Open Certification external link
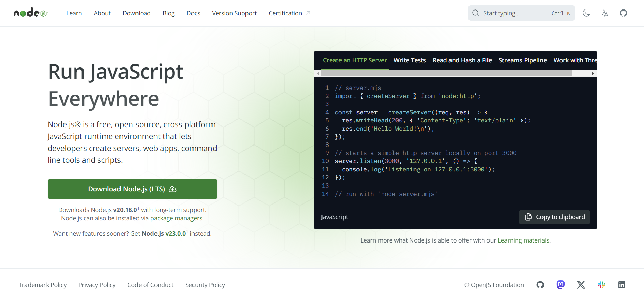The height and width of the screenshot is (291, 644). click(x=289, y=13)
